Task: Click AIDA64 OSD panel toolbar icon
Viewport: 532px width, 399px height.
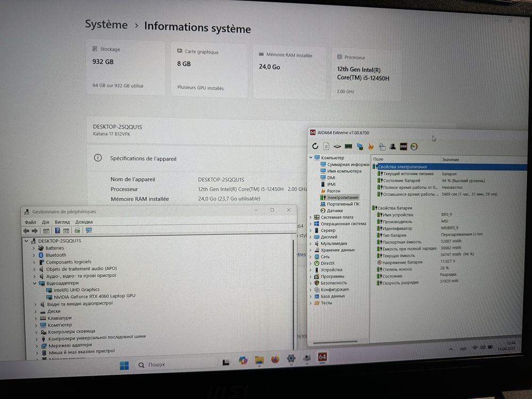Action: pyautogui.click(x=403, y=147)
